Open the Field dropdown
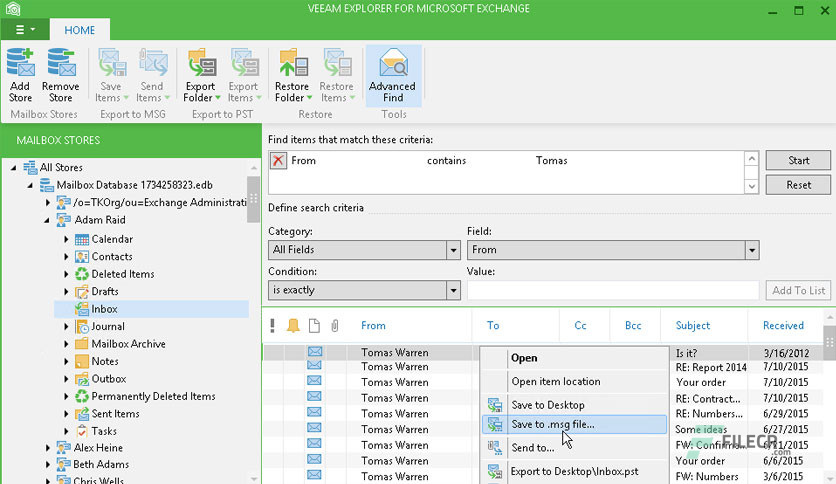This screenshot has width=836, height=484. pos(752,249)
